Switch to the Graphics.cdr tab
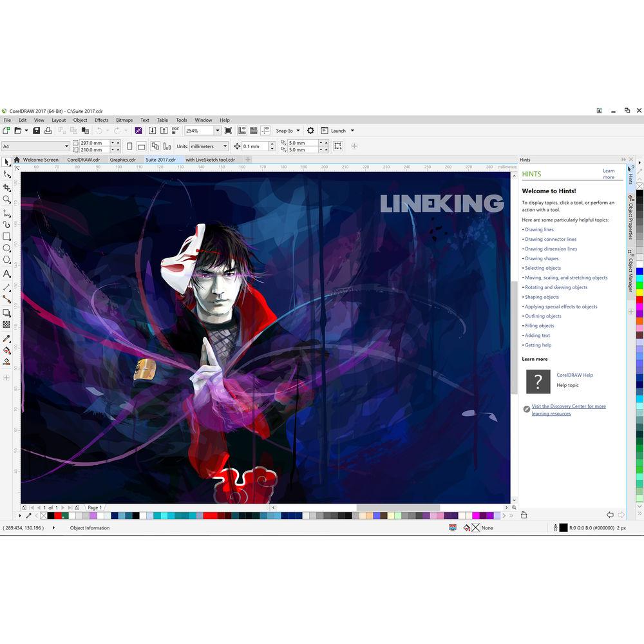Screen dimensions: 644x644 pos(122,159)
